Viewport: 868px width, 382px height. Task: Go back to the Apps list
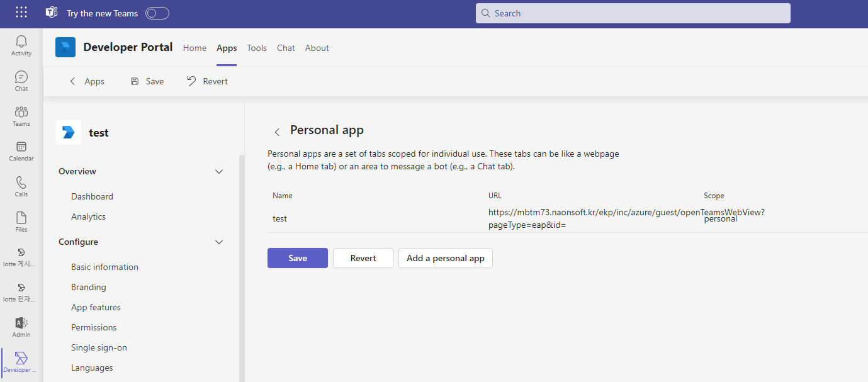click(86, 81)
